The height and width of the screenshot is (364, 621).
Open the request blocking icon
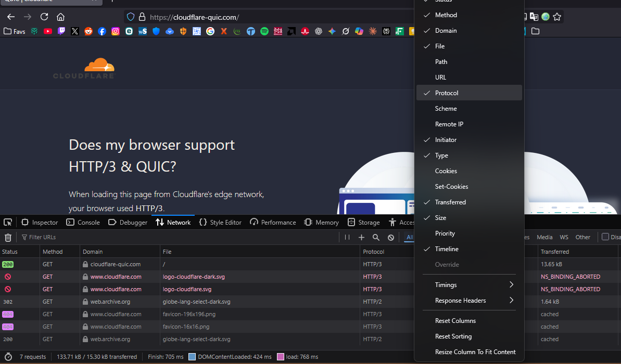coord(391,238)
